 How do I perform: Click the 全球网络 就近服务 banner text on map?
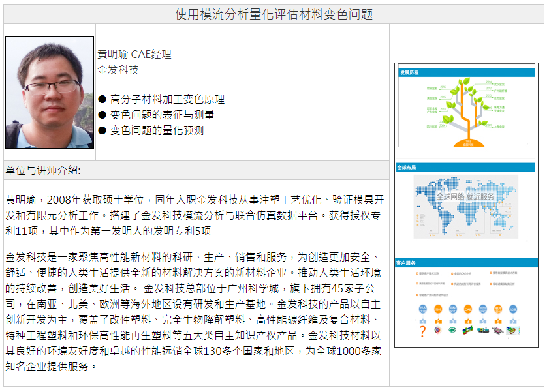click(x=465, y=196)
